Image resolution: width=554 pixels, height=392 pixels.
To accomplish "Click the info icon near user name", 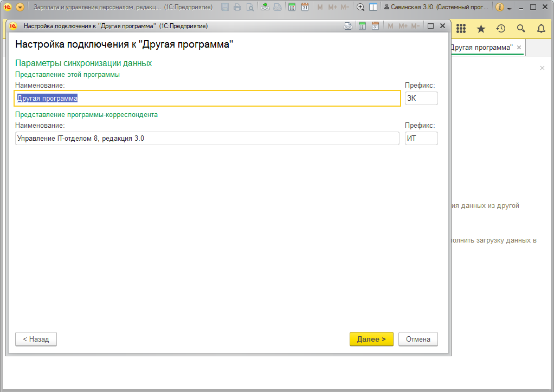I will point(499,8).
